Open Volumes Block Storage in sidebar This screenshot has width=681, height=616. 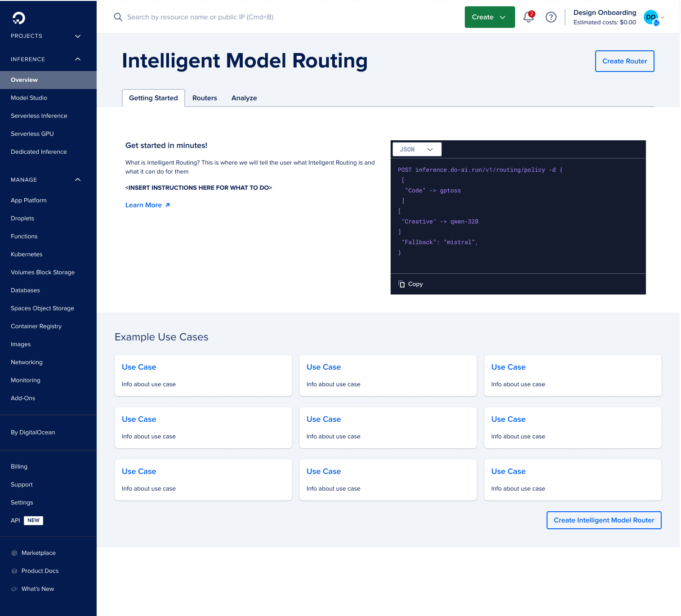pos(48,272)
